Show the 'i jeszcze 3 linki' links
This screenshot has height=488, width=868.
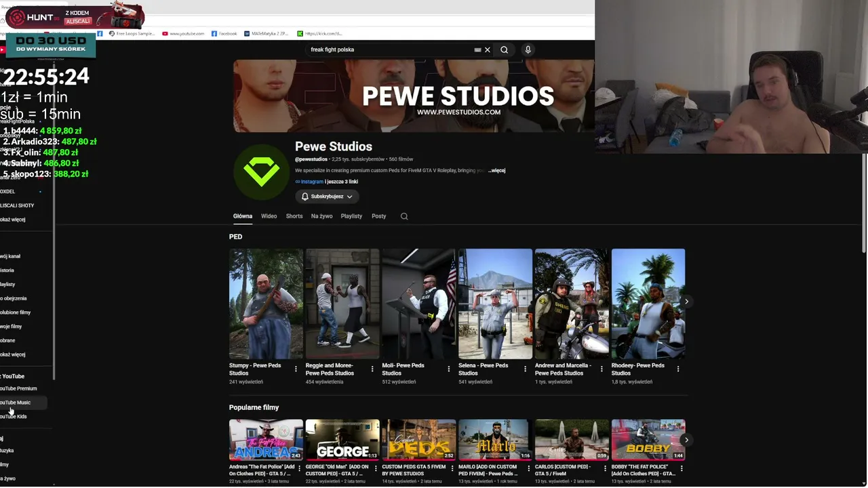pos(341,182)
